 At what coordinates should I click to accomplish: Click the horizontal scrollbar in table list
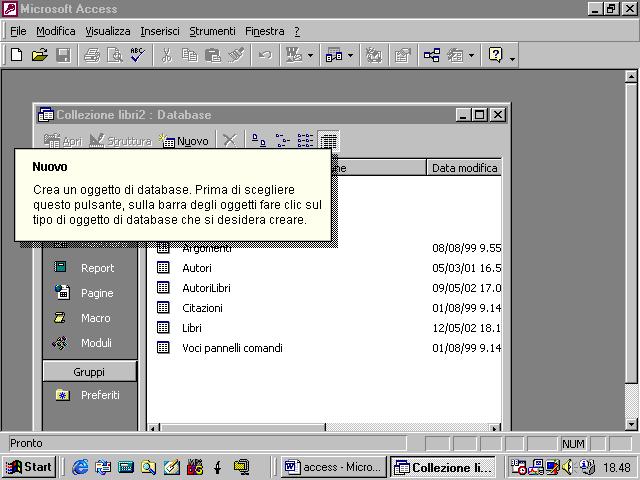[243, 428]
